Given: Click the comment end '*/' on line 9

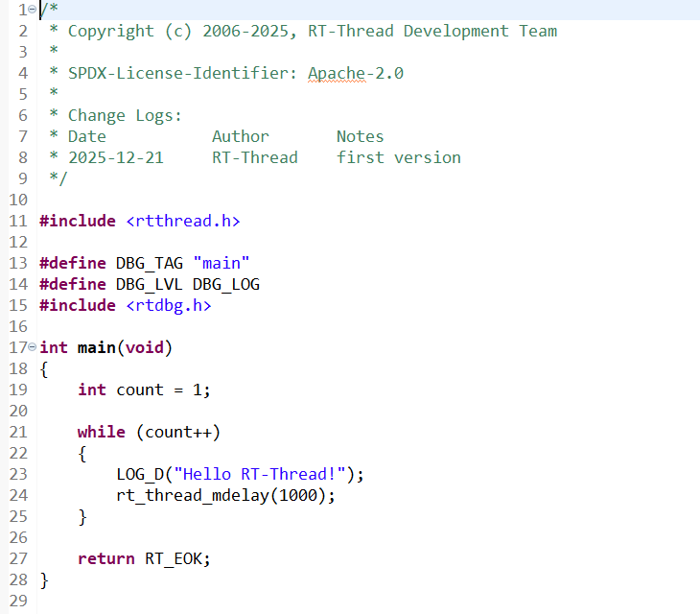Looking at the screenshot, I should 58,178.
